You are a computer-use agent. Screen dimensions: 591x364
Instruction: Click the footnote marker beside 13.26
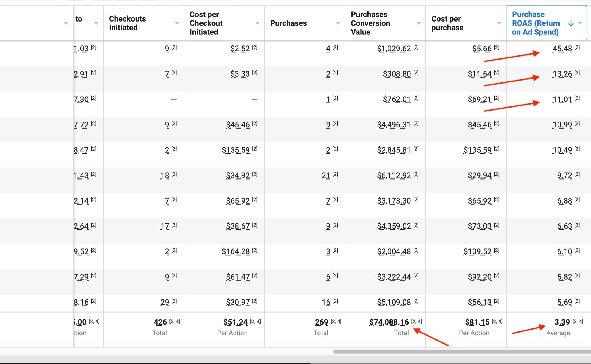pos(577,73)
